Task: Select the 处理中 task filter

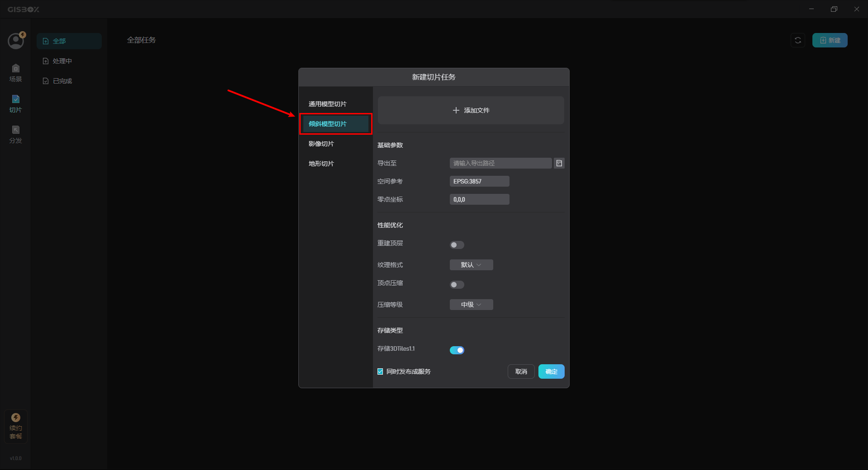Action: coord(69,61)
